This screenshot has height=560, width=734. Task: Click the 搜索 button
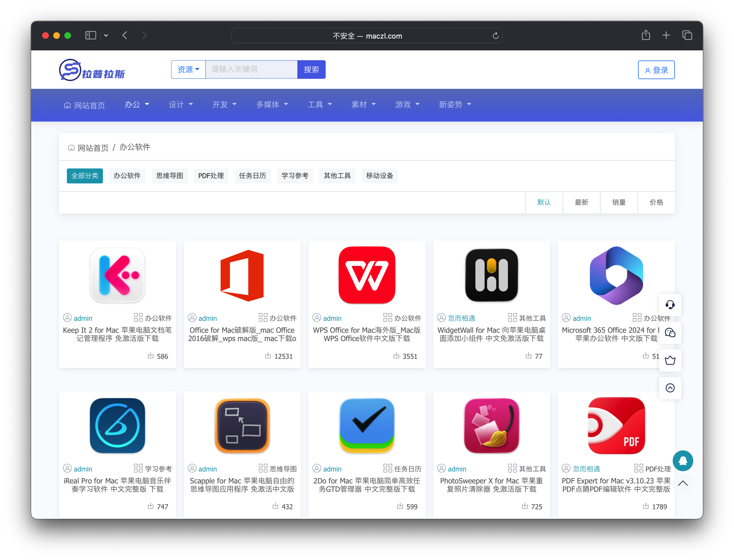point(311,69)
